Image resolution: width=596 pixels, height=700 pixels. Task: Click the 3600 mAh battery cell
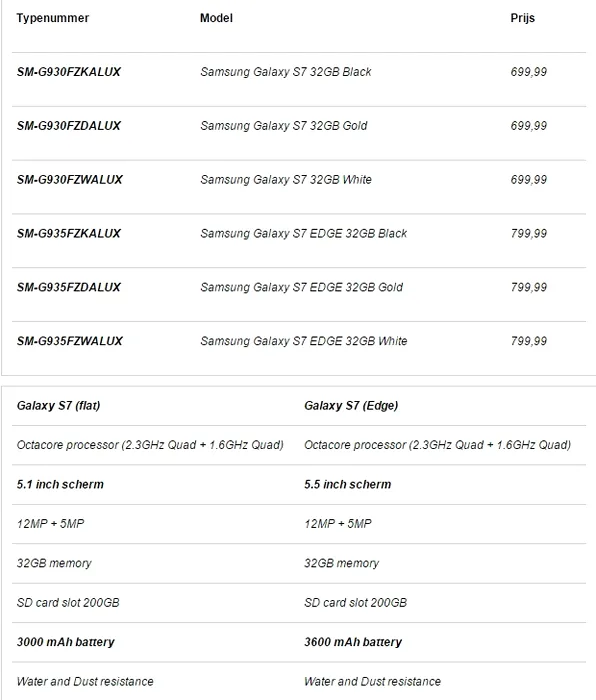tap(353, 642)
